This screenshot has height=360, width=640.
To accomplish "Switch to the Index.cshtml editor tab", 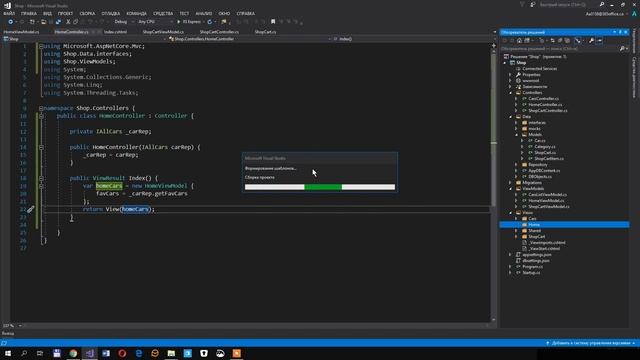I will click(x=116, y=32).
